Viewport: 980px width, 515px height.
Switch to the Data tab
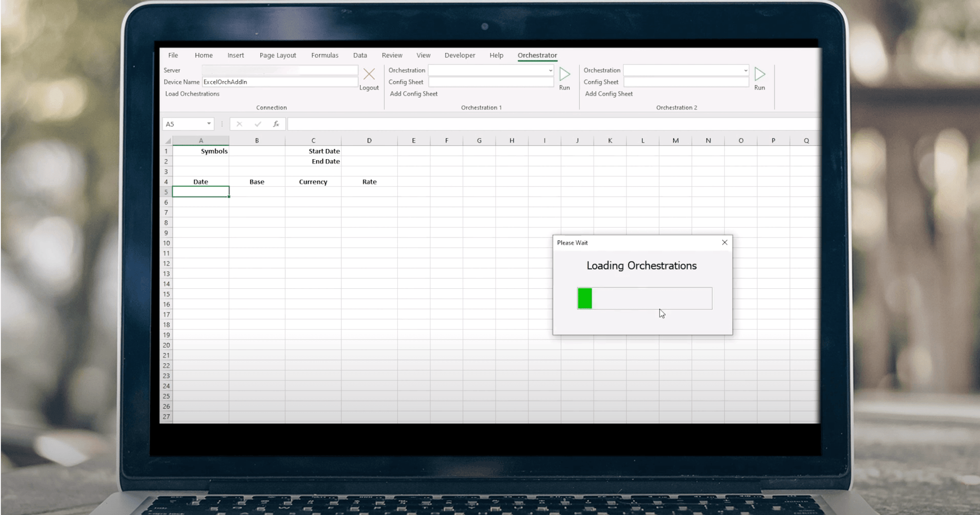coord(360,55)
